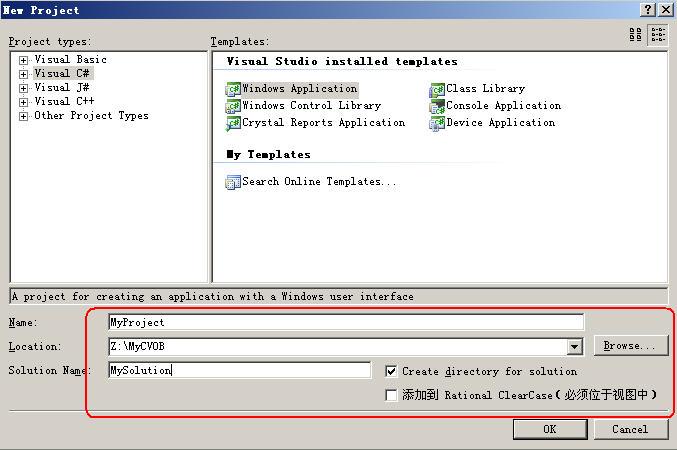Expand the Visual J# project types node
This screenshot has height=450, width=677.
point(23,88)
